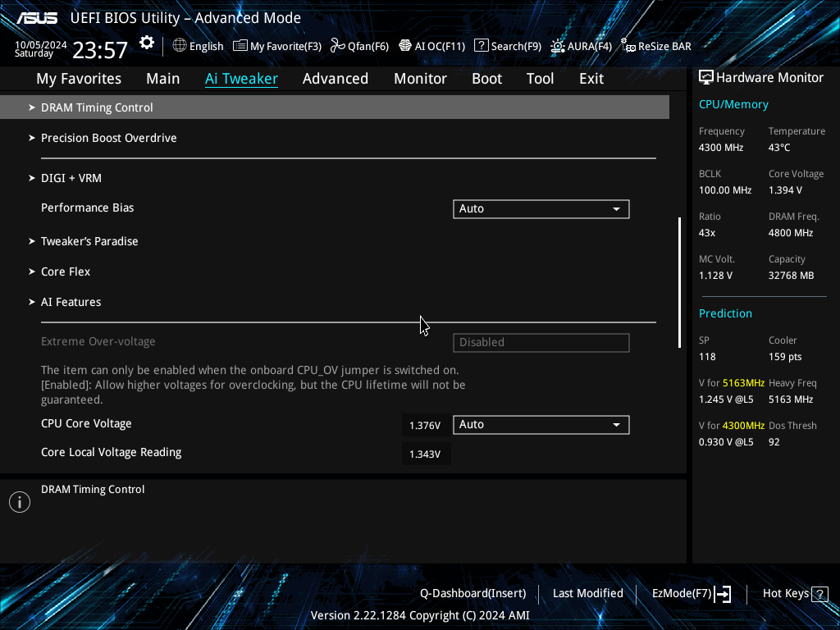Click the English language button
This screenshot has width=840, height=630.
click(x=206, y=46)
